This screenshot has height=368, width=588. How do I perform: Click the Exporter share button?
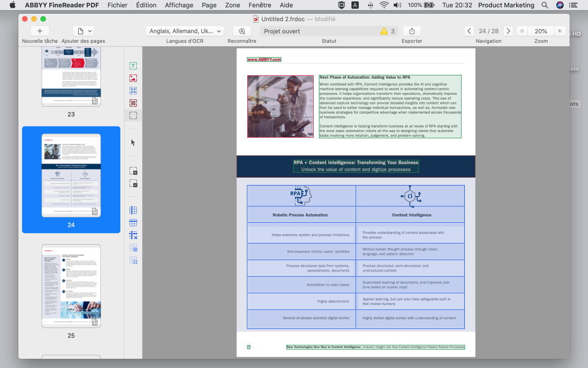(x=412, y=31)
